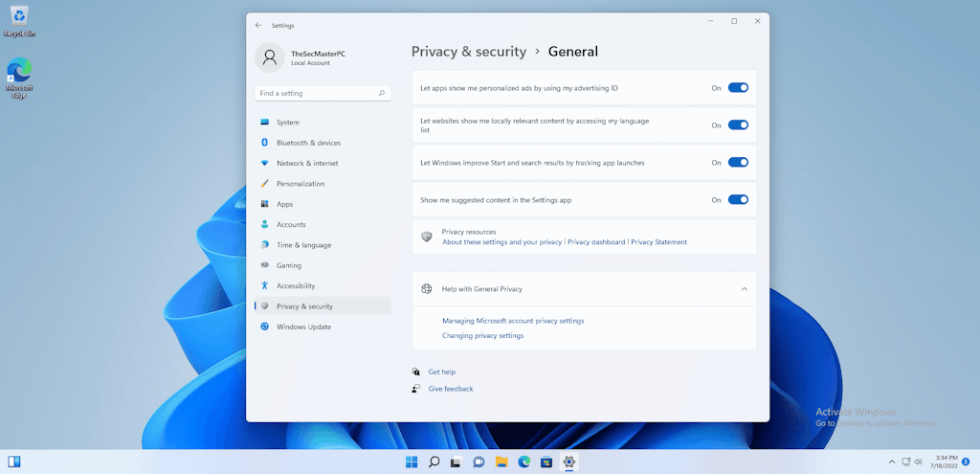Click Privacy & security in the breadcrumb

(469, 52)
